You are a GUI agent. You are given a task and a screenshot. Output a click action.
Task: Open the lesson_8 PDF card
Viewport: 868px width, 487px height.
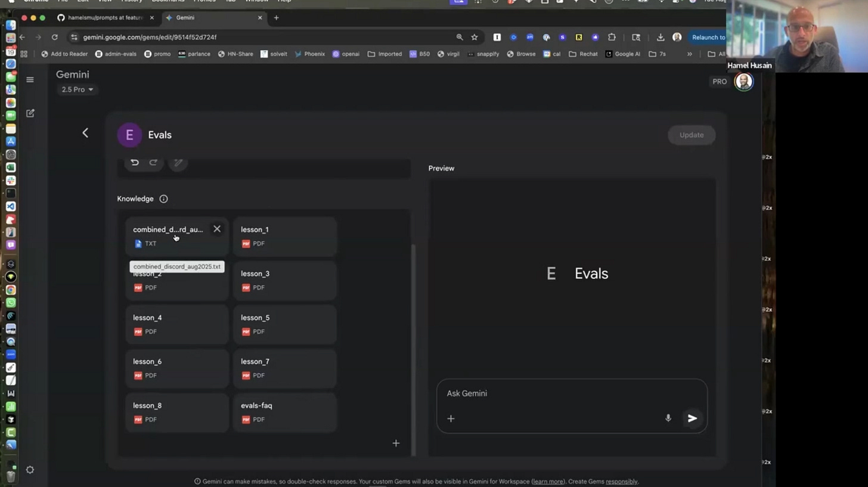177,412
